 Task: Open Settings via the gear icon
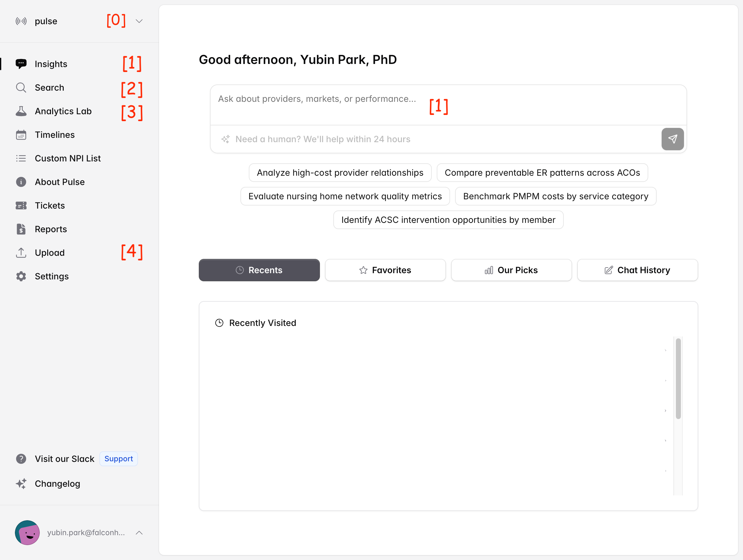click(21, 276)
